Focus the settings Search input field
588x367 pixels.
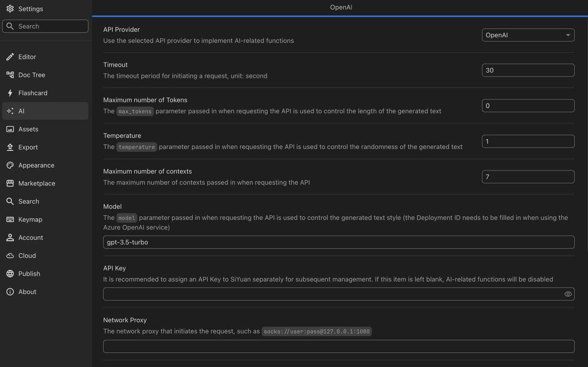[45, 26]
